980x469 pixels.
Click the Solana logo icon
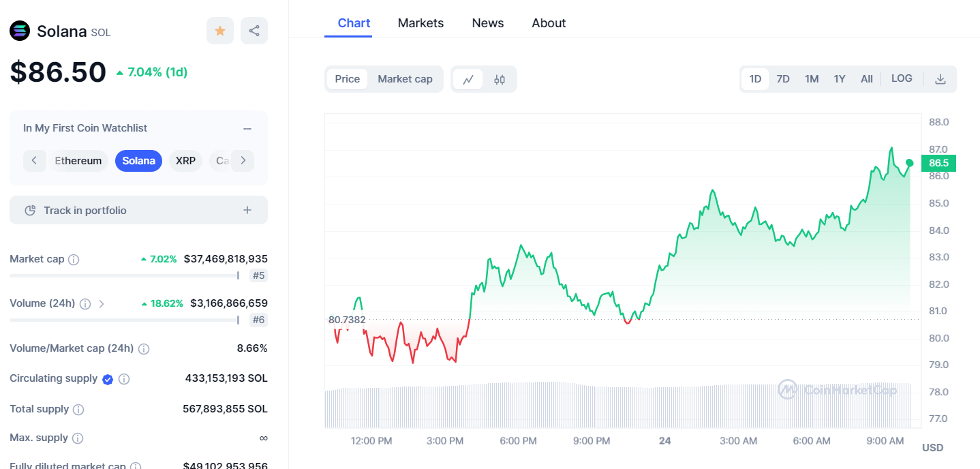(20, 31)
